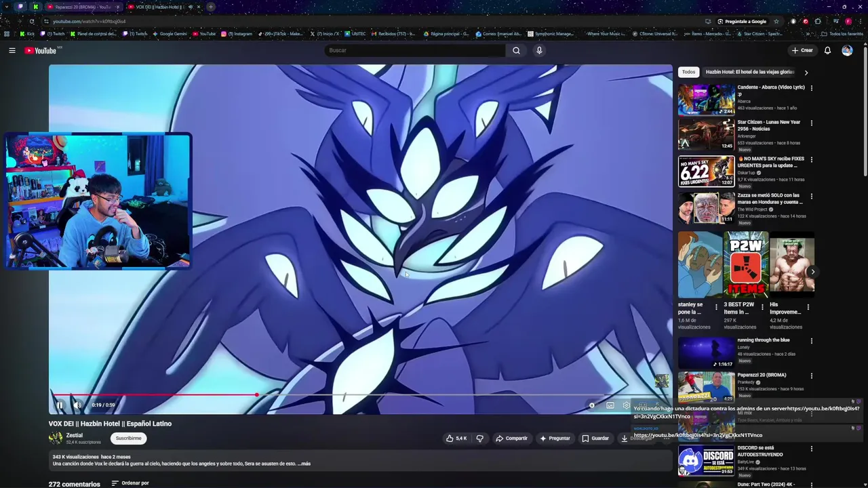Image resolution: width=868 pixels, height=488 pixels.
Task: Open NO MAN'S SKY 6.22 thumbnail
Action: pyautogui.click(x=706, y=171)
